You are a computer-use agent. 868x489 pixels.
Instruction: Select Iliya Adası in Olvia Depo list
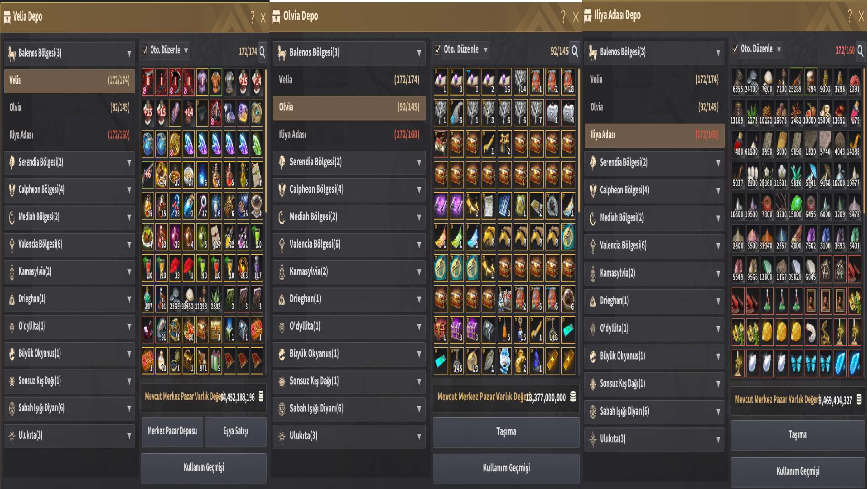tap(349, 134)
